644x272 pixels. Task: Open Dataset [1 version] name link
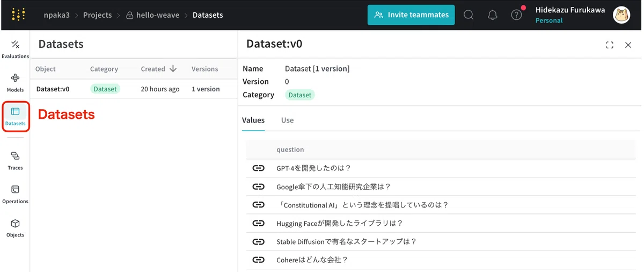[x=317, y=69]
